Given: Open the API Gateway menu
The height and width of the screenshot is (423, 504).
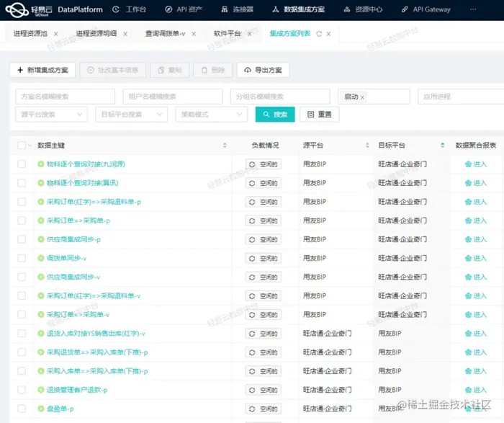Looking at the screenshot, I should [426, 9].
